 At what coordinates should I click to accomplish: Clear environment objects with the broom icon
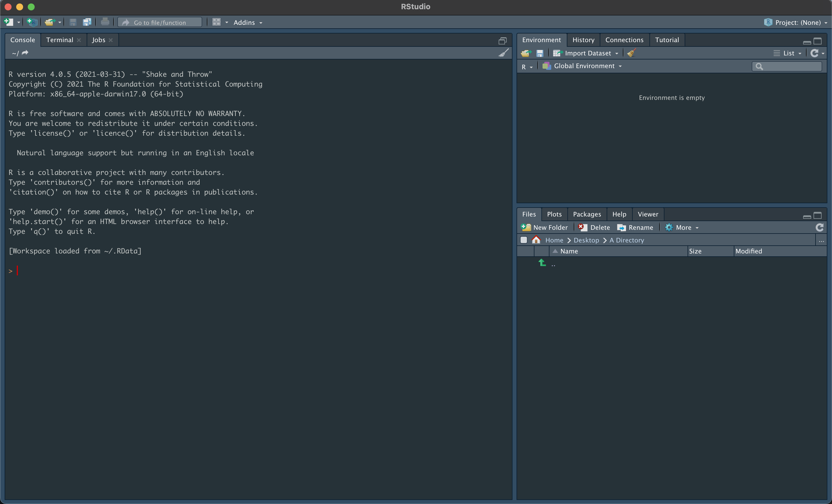pyautogui.click(x=632, y=53)
